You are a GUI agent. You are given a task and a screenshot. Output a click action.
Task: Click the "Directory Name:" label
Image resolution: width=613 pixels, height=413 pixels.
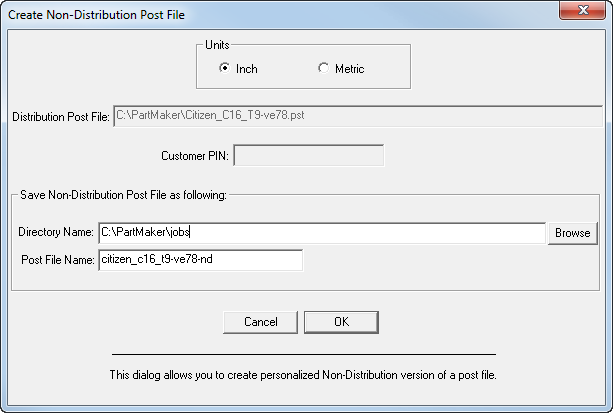pos(56,233)
